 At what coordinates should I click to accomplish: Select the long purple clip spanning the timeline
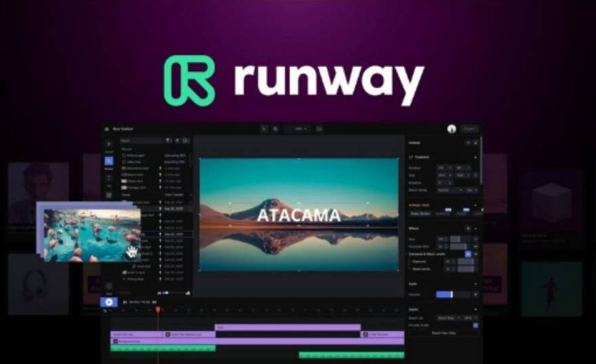[258, 341]
